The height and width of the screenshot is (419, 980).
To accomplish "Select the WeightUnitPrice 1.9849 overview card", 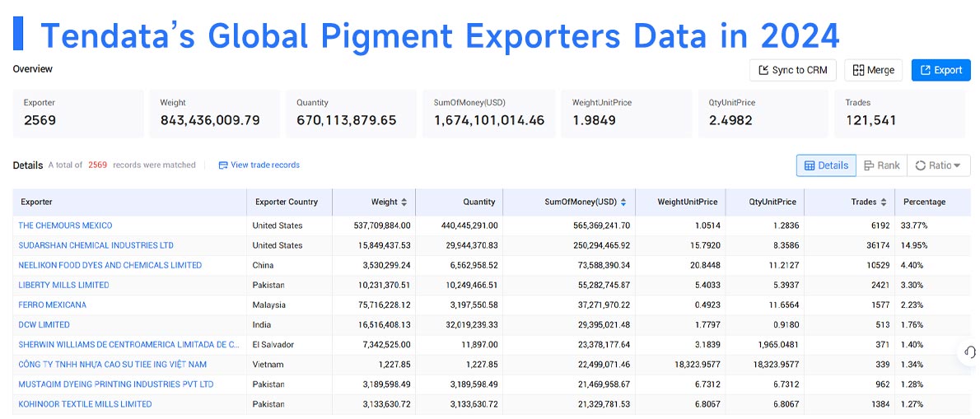I will [x=626, y=114].
